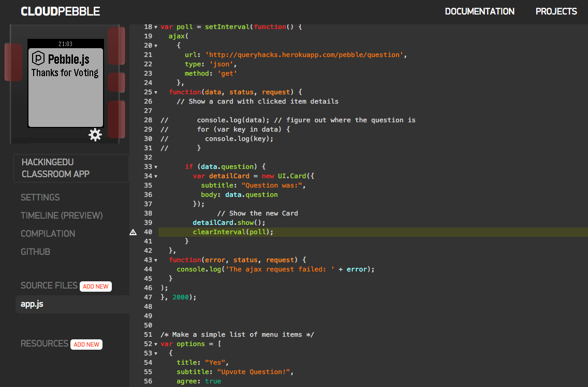Collapse code fold at line 43

[156, 260]
